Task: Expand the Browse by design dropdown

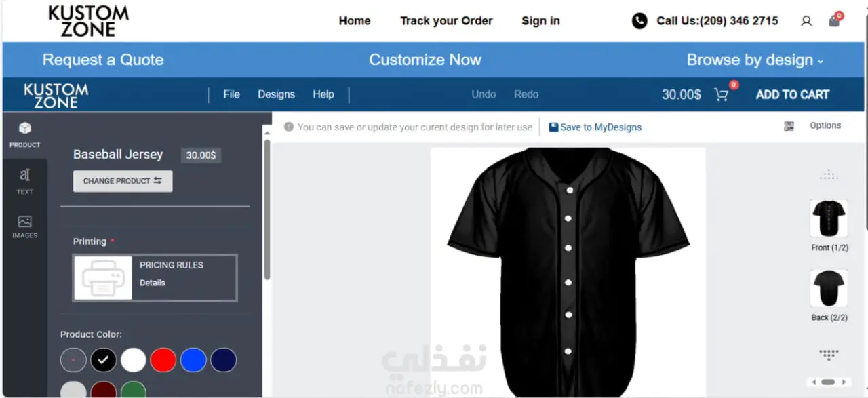Action: click(755, 60)
